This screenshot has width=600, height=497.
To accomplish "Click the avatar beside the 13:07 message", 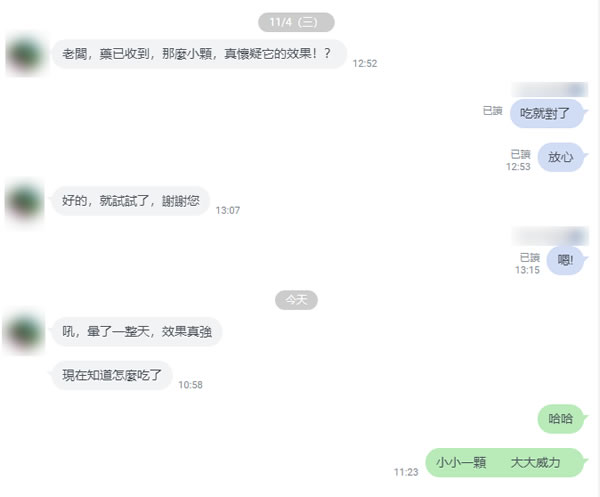I will click(25, 202).
